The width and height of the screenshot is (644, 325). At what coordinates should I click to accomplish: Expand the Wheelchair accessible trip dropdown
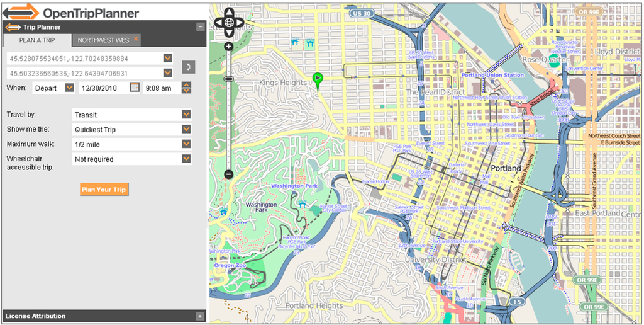click(x=186, y=159)
